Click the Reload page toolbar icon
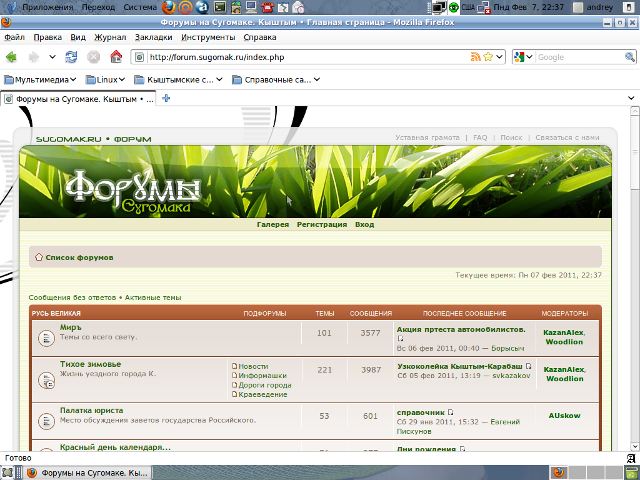640x480 pixels. pos(71,57)
